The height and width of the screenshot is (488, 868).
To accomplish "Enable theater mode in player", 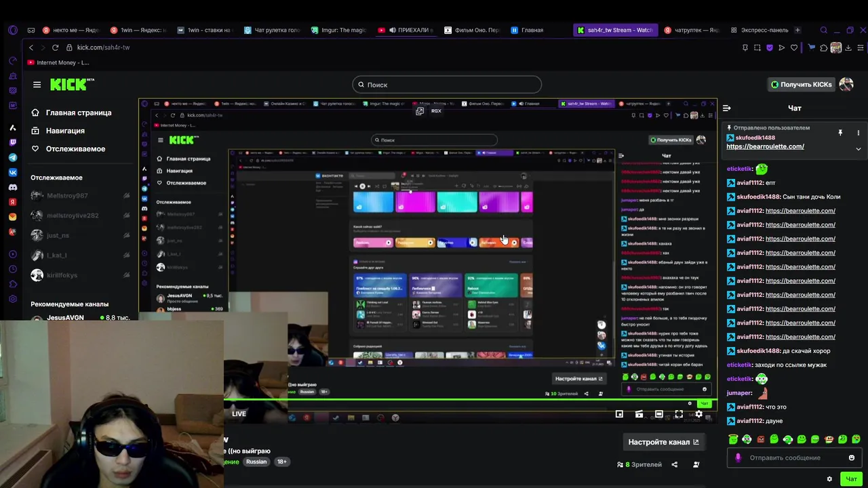I will coord(658,414).
